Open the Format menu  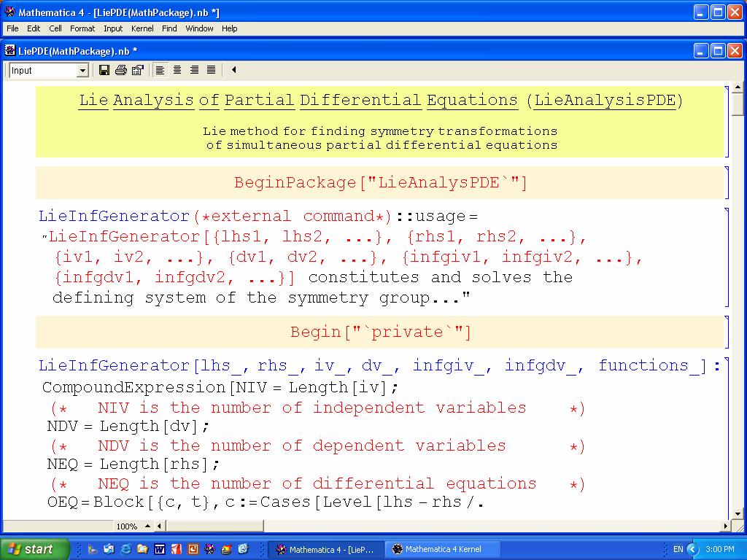[x=82, y=28]
